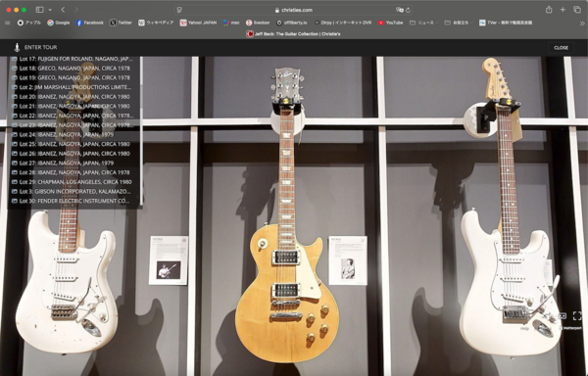
Task: Select the Jeff Beck: The Guitar Collection tab
Action: [293, 34]
